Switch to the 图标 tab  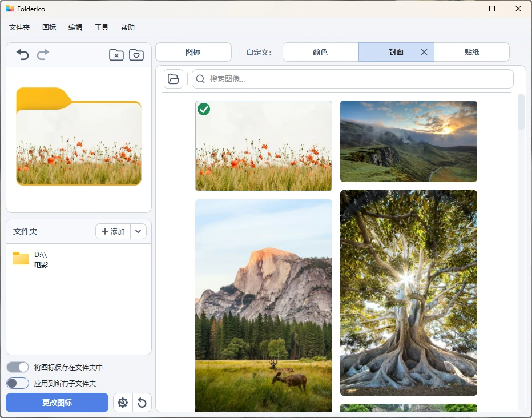(194, 52)
